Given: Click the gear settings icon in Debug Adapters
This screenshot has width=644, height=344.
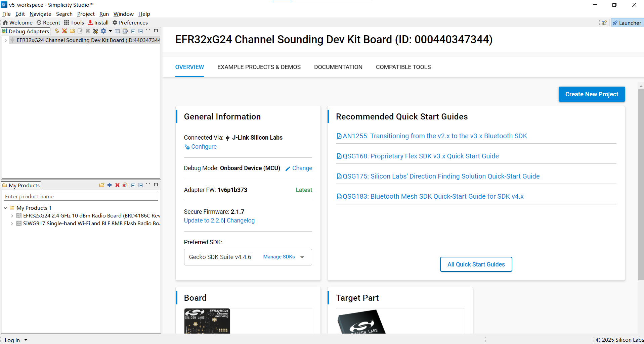Looking at the screenshot, I should [x=103, y=31].
